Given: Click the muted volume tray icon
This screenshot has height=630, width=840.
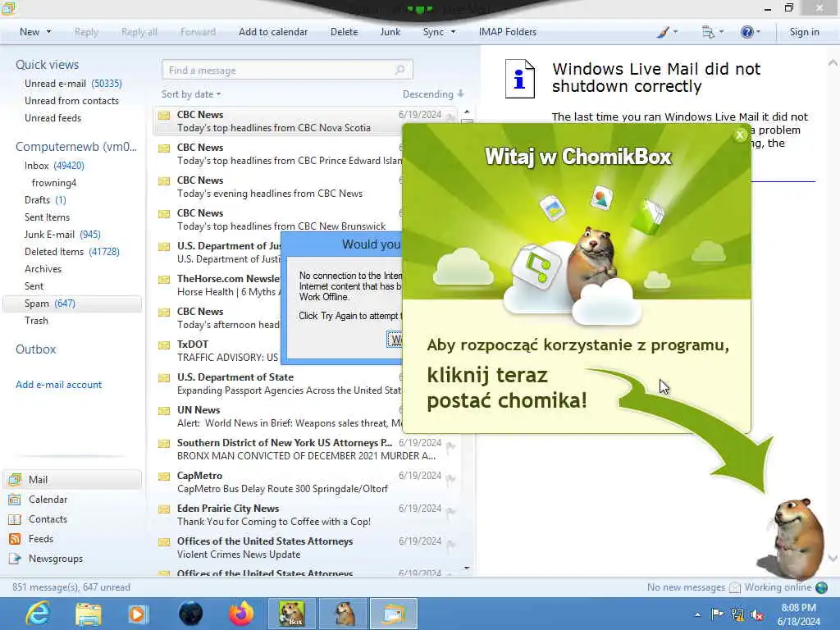Looking at the screenshot, I should point(758,614).
